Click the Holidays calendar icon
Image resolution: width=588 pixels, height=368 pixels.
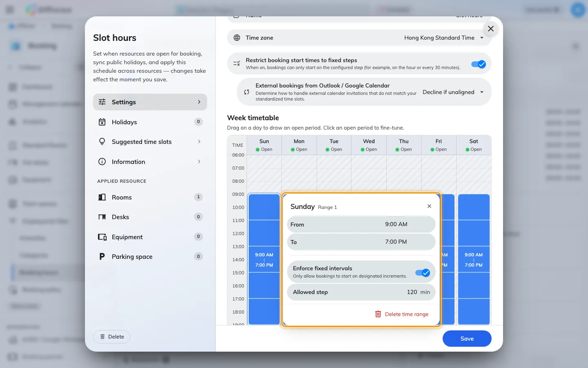point(102,122)
